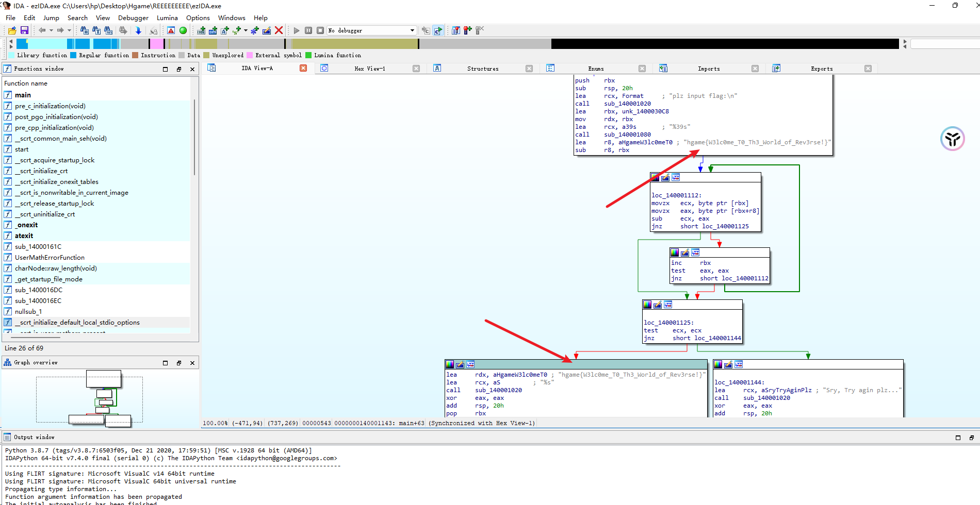Float the Functions window panel
The image size is (980, 505).
[179, 69]
